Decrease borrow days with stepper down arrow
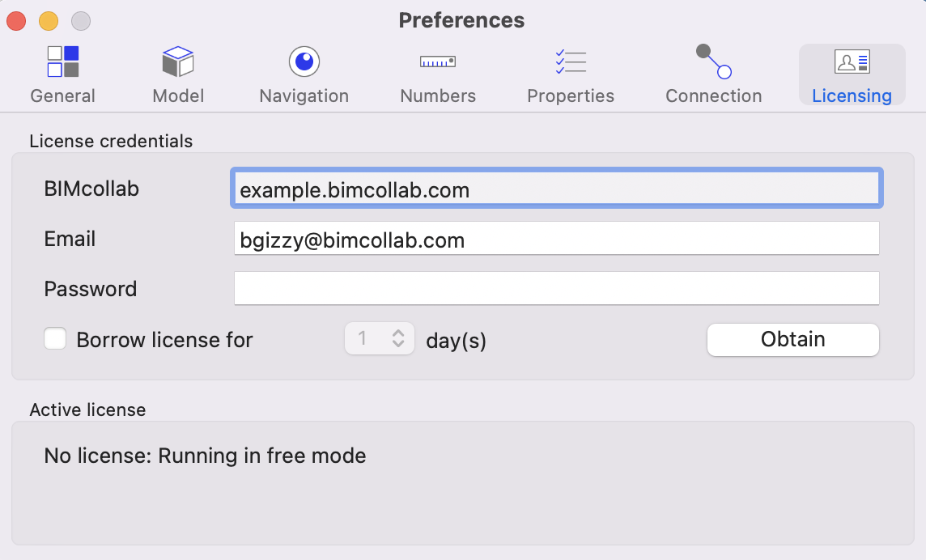The height and width of the screenshot is (560, 926). 398,344
